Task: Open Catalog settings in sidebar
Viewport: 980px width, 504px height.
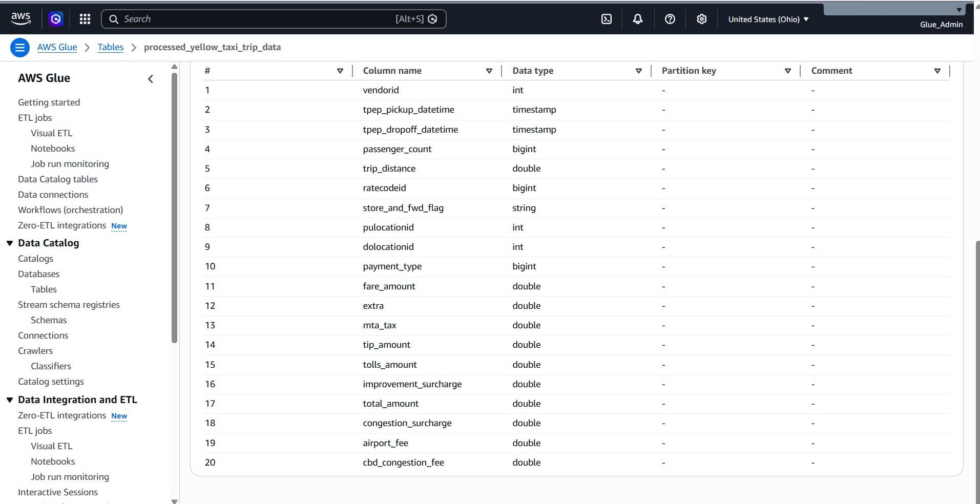Action: pos(51,382)
